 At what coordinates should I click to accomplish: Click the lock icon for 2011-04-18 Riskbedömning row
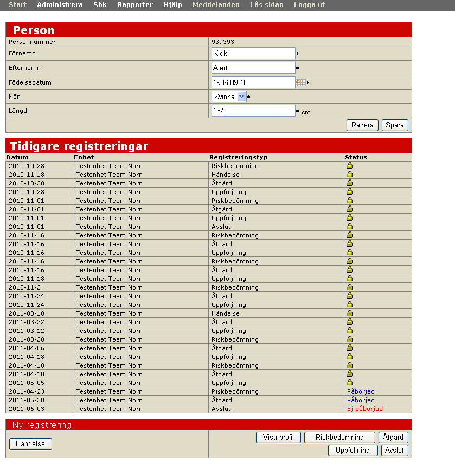[x=350, y=365]
